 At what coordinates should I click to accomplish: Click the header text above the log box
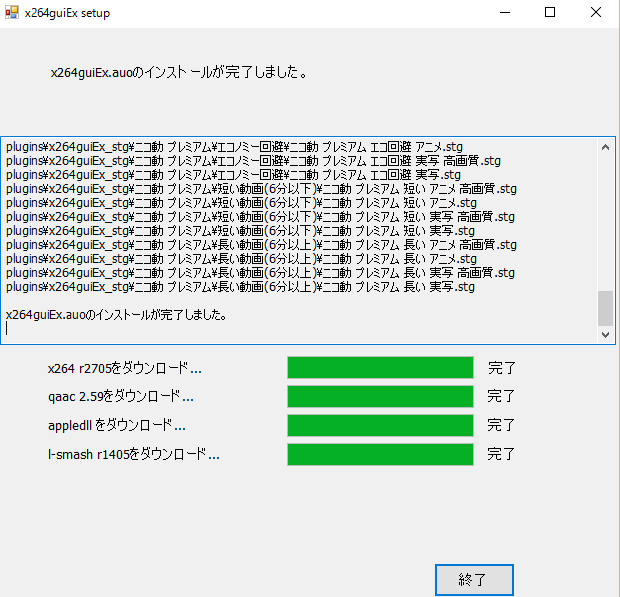[178, 73]
